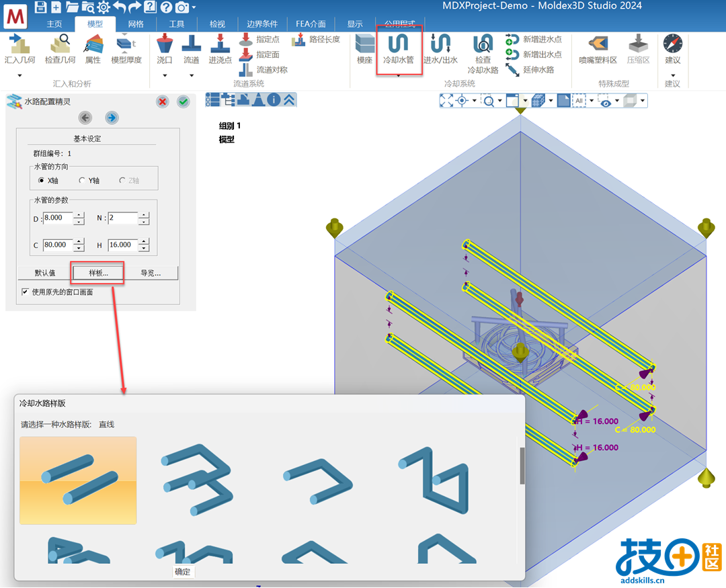
Task: Open the dropdown next to the mesh cube icon
Action: [551, 101]
